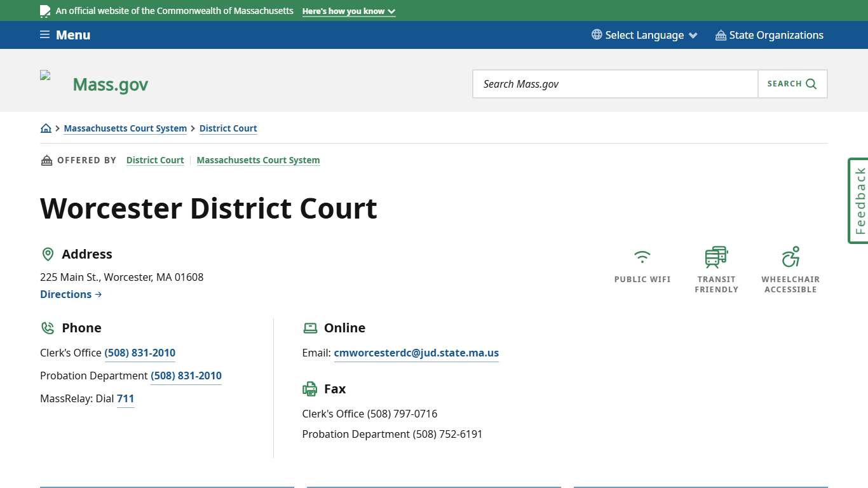Image resolution: width=868 pixels, height=488 pixels.
Task: Click the search magnifier icon
Action: [x=810, y=83]
